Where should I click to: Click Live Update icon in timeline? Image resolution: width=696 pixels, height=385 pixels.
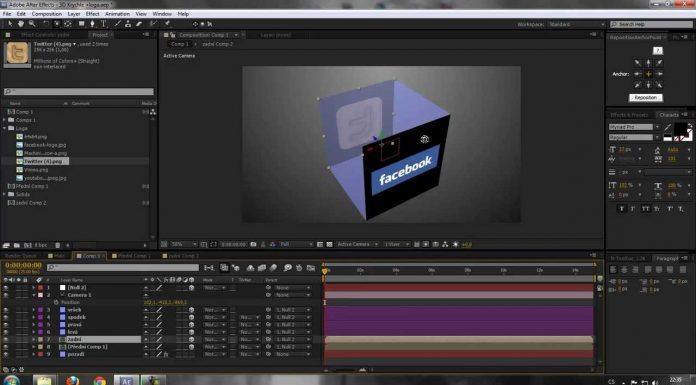(x=224, y=267)
